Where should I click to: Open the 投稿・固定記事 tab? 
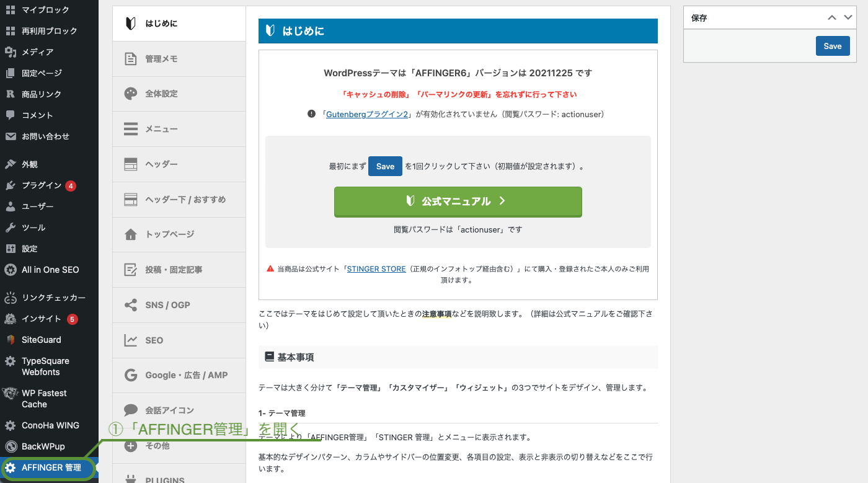[x=179, y=270]
